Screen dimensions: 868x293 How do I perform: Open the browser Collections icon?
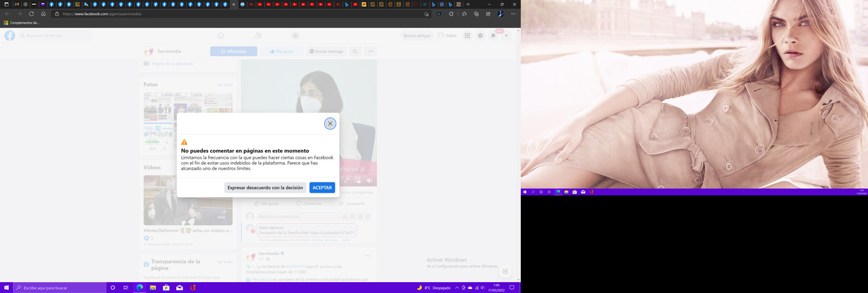coord(476,14)
